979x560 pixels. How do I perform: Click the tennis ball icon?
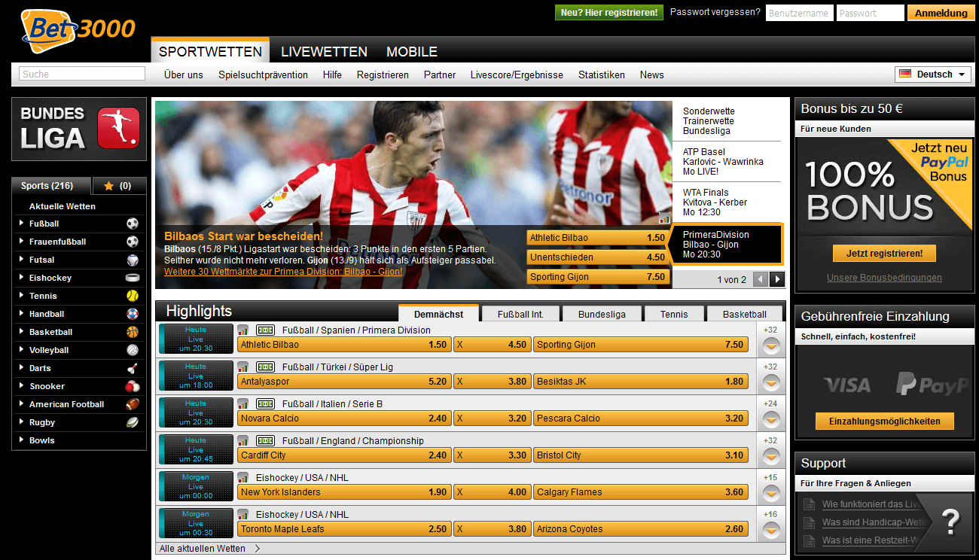(x=133, y=296)
